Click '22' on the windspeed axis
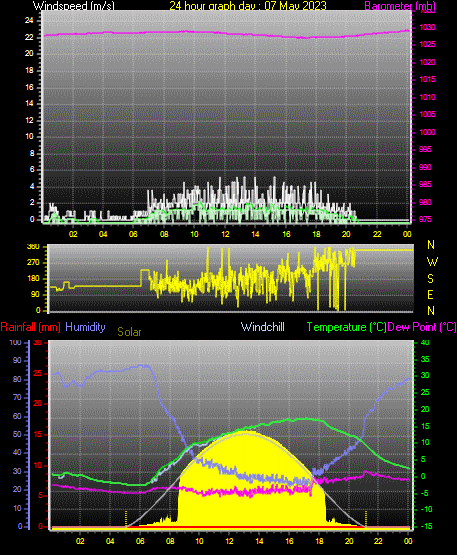Image resolution: width=457 pixels, height=555 pixels. click(29, 37)
